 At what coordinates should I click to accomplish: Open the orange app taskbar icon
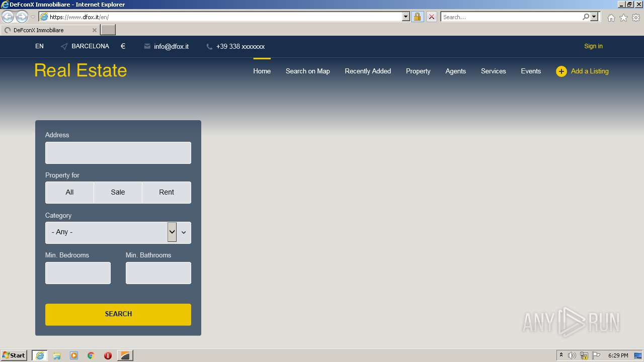(x=125, y=355)
